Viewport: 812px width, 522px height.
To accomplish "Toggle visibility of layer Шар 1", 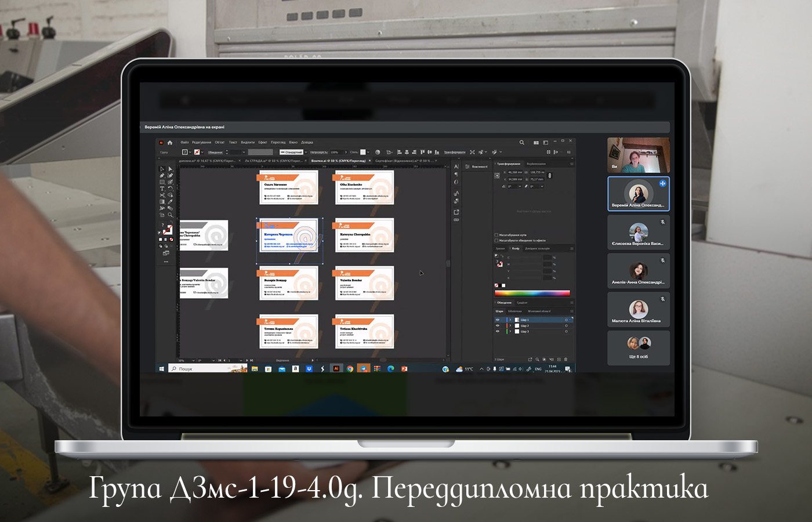I will 498,320.
